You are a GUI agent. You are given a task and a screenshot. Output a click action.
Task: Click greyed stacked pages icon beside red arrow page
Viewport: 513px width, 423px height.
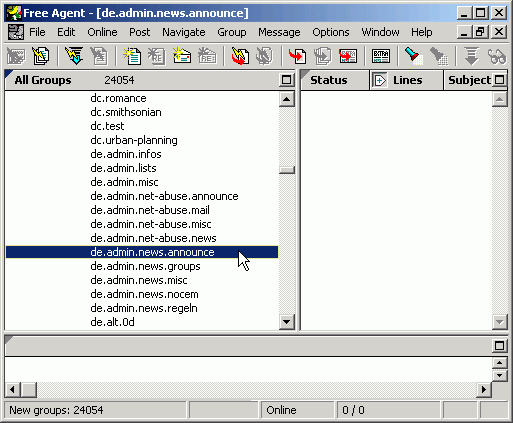coord(322,56)
